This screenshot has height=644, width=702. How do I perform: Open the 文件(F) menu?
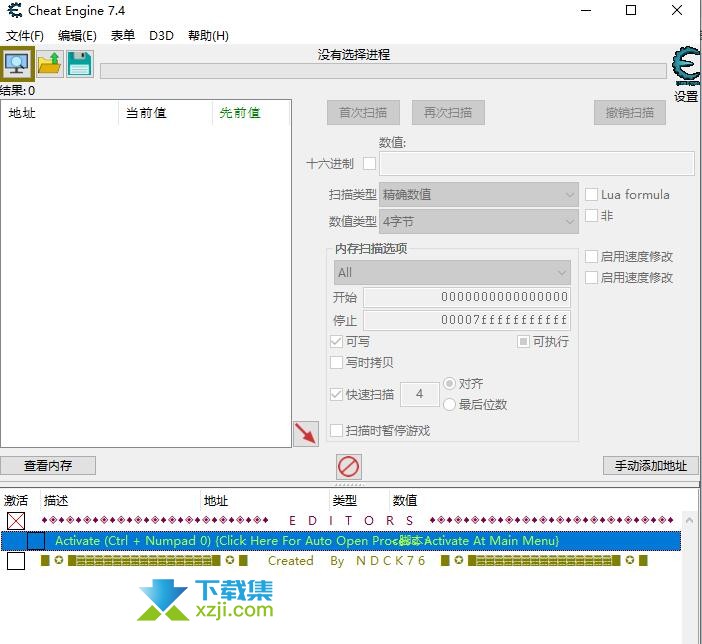(x=25, y=35)
